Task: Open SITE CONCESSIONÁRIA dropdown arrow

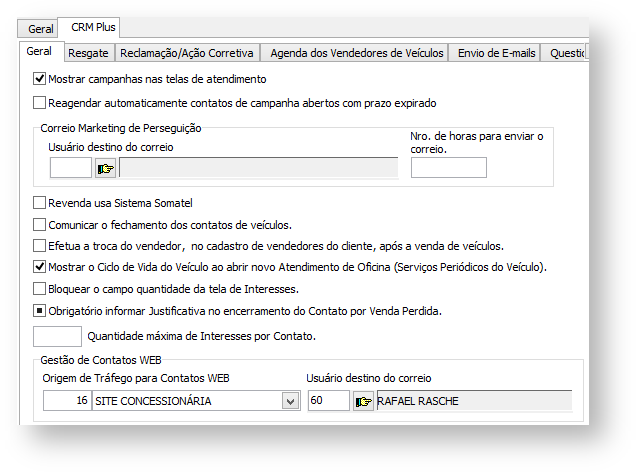Action: (290, 401)
